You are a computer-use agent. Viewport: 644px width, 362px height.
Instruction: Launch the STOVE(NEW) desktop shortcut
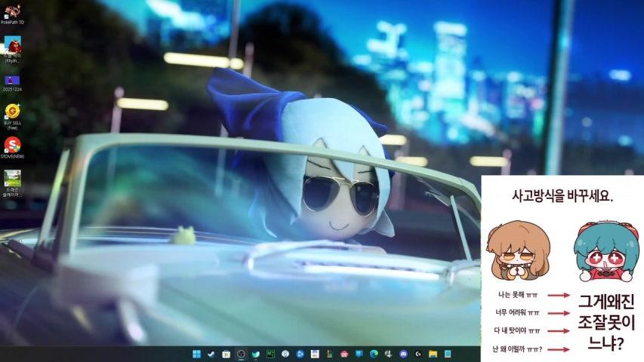click(12, 145)
